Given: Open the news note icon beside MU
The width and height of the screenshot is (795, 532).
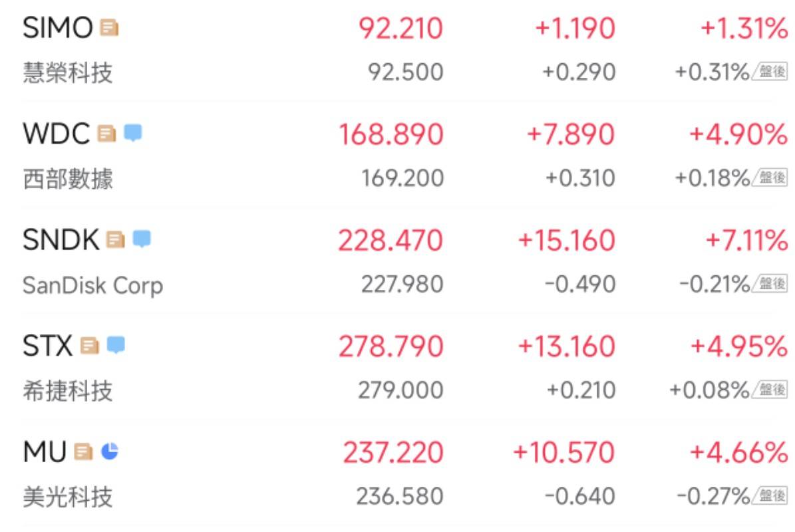Looking at the screenshot, I should [83, 452].
